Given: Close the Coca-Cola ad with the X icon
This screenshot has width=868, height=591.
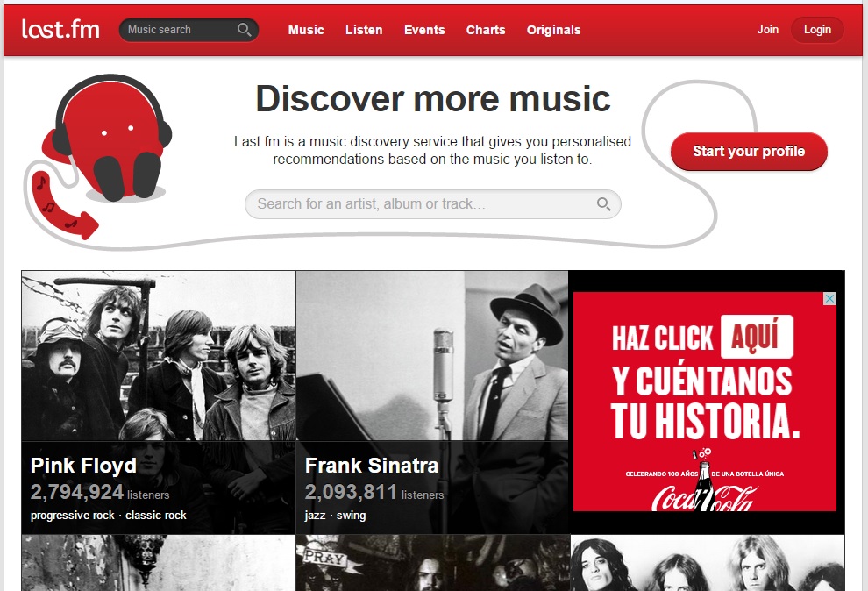Looking at the screenshot, I should point(829,299).
